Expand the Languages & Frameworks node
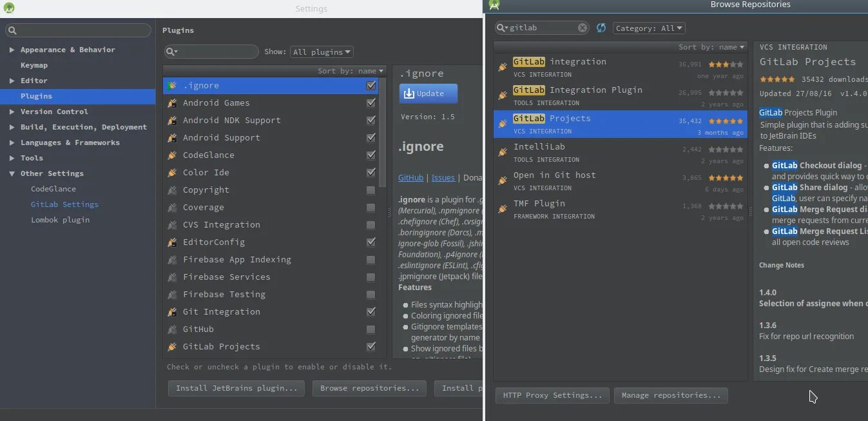868x421 pixels. tap(12, 142)
